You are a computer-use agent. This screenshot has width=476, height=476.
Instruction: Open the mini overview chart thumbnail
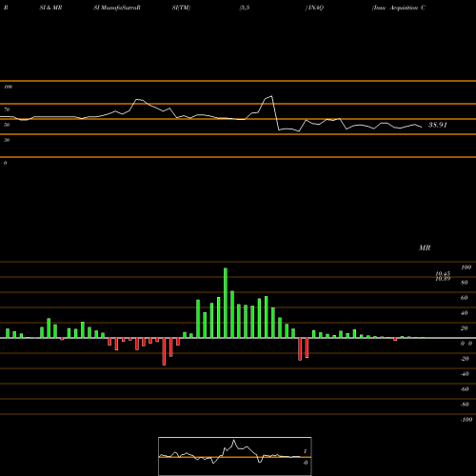tap(235, 456)
